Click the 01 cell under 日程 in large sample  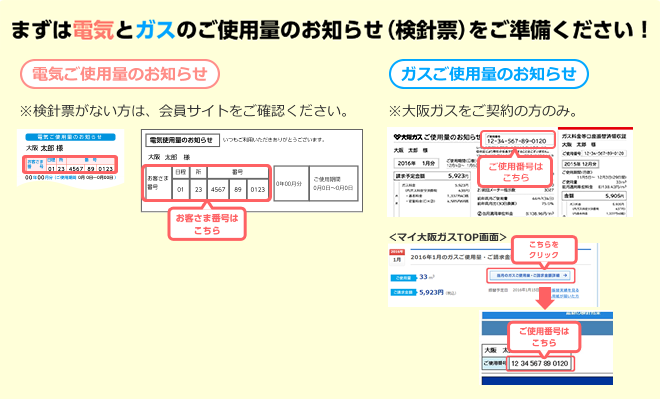coord(181,189)
